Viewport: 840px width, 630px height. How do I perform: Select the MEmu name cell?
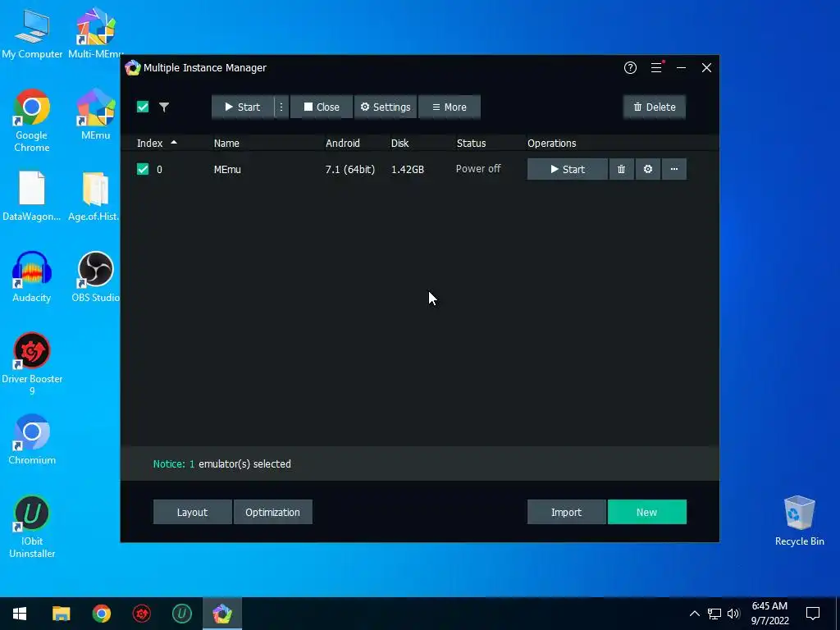[227, 169]
